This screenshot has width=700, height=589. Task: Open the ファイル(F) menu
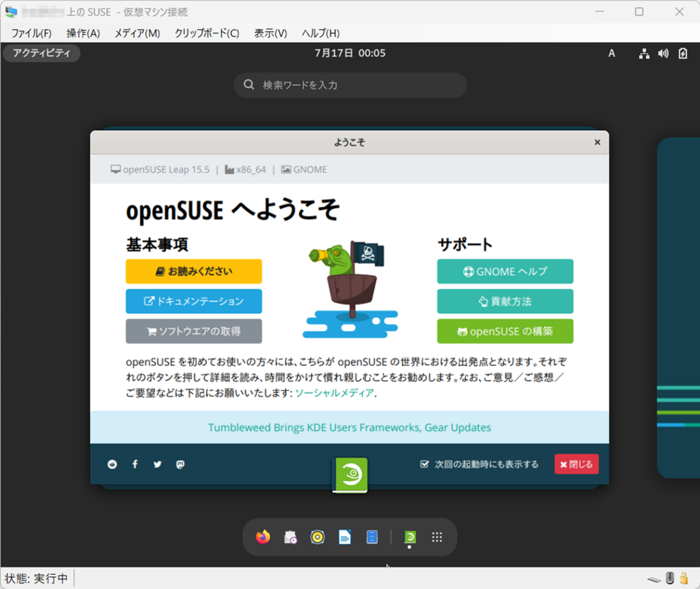click(32, 33)
